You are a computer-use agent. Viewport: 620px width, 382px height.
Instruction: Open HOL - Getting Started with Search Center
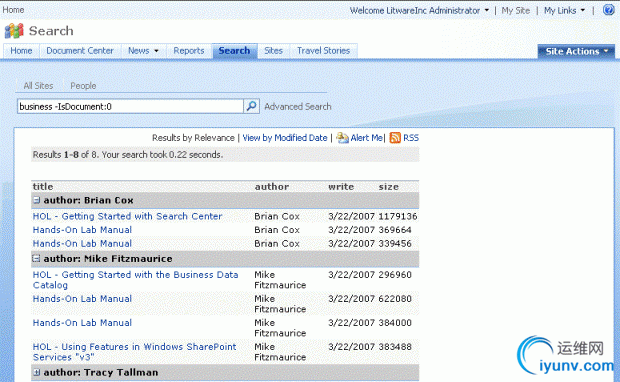click(x=127, y=216)
